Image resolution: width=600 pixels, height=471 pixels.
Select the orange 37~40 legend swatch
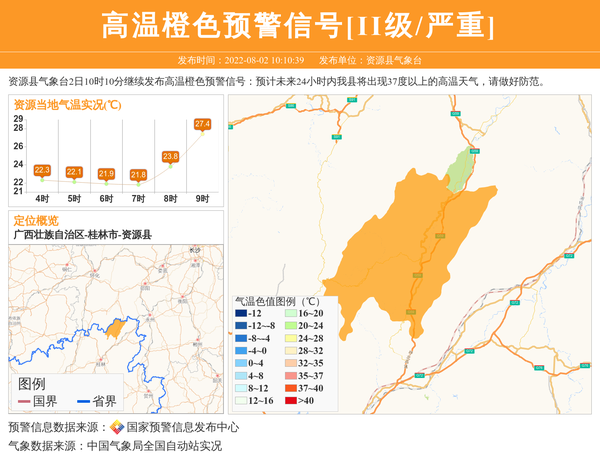pyautogui.click(x=291, y=388)
